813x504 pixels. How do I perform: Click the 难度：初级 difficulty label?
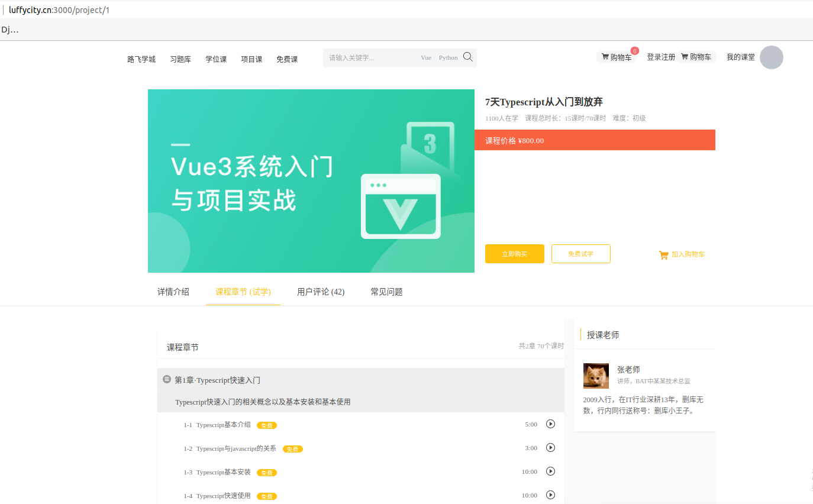point(629,118)
